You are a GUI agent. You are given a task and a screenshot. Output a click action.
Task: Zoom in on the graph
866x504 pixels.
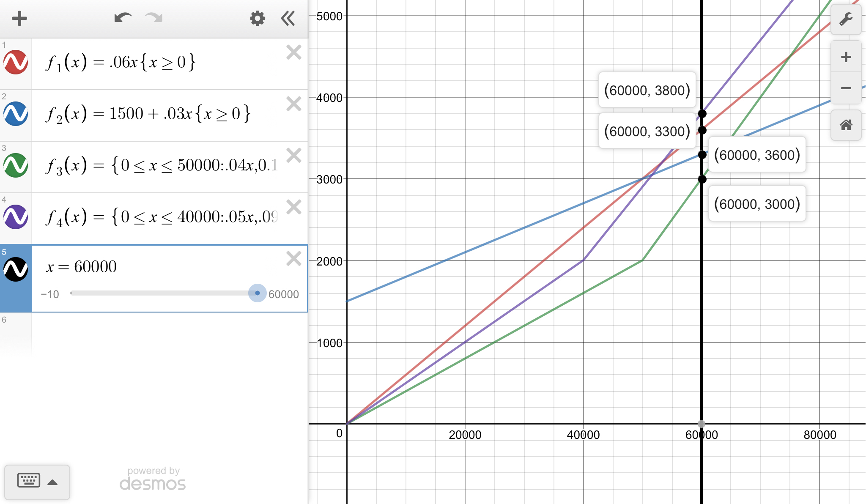pos(846,57)
